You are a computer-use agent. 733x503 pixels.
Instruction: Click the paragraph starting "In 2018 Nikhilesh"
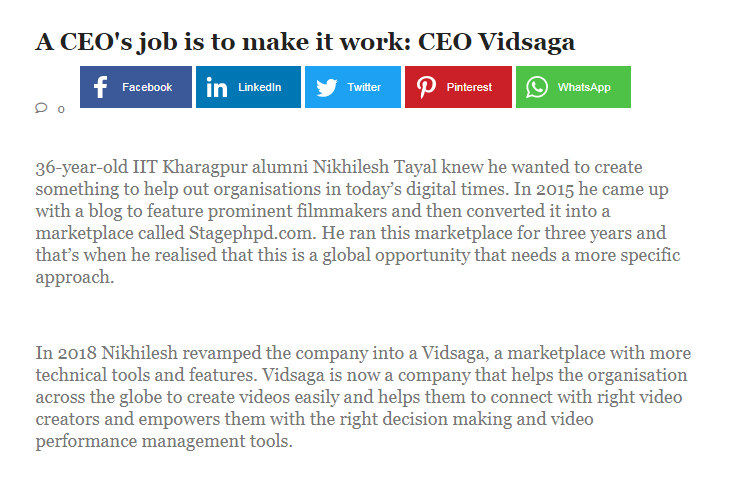[361, 397]
